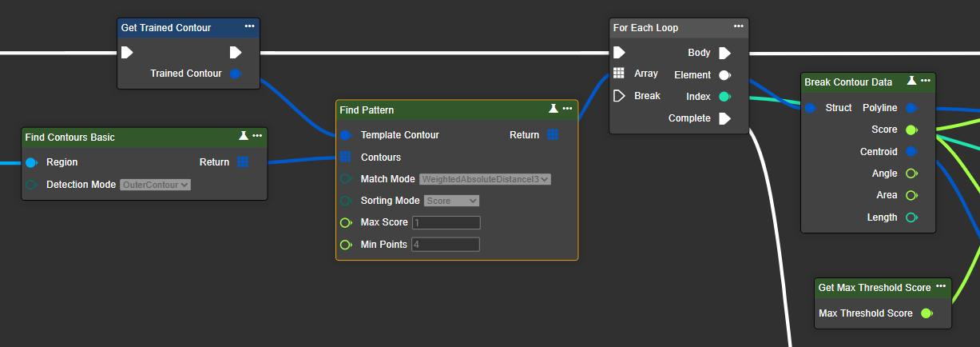Viewport: 980px width, 347px height.
Task: Click the Array grid pin on For Each Loop
Action: tap(619, 74)
